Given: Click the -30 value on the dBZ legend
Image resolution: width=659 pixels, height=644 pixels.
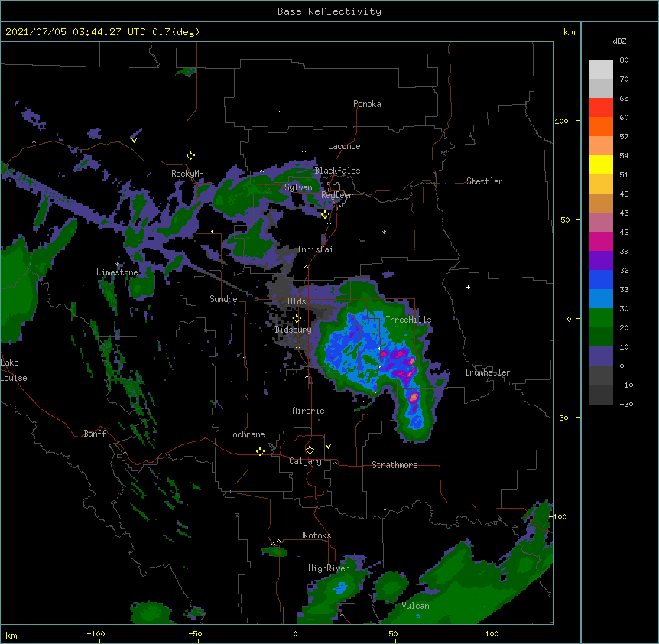Looking at the screenshot, I should (x=626, y=404).
